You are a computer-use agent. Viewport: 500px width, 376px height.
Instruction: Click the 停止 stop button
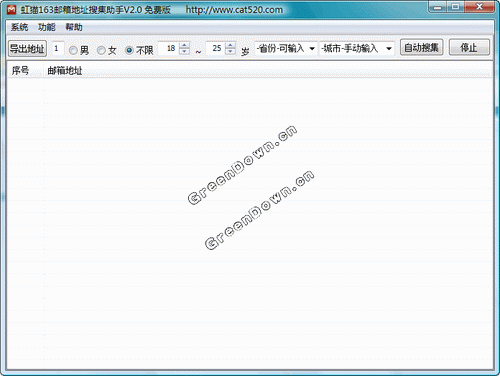click(469, 48)
